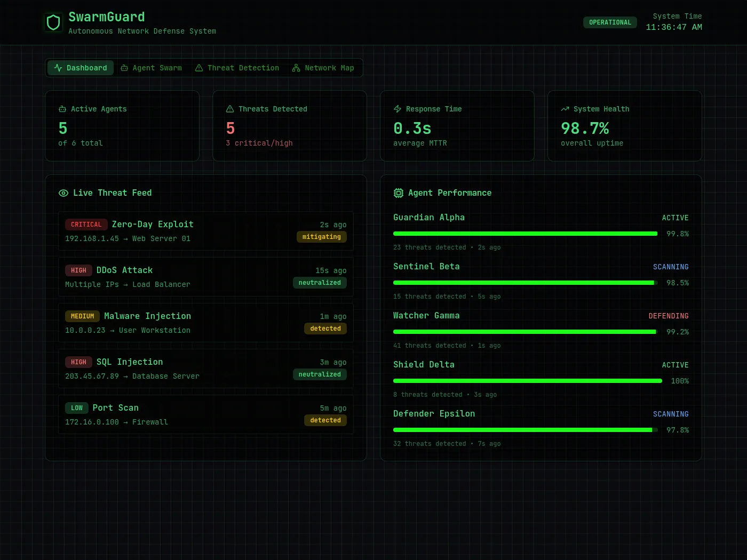Viewport: 747px width, 560px height.
Task: Click the 'of 6 total' agents text
Action: click(x=81, y=143)
